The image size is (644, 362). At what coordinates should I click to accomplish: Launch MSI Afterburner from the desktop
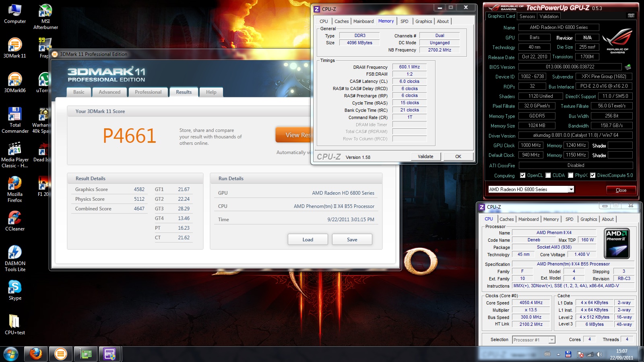coord(45,17)
